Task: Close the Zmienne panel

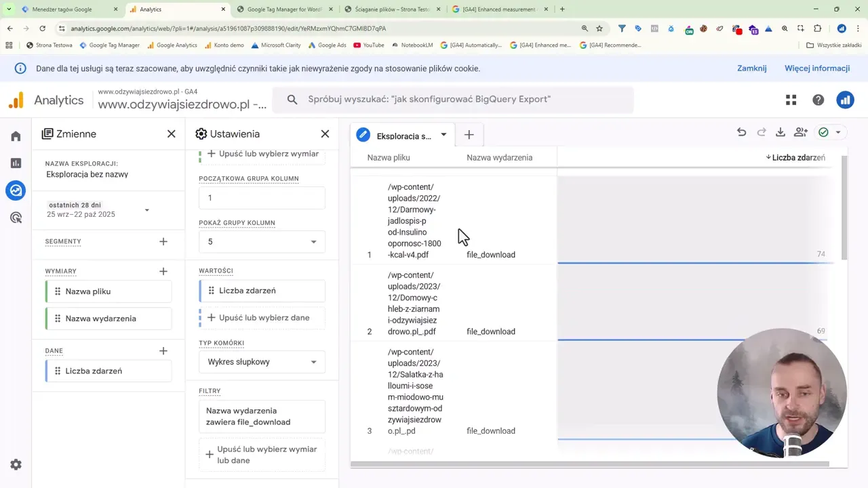Action: coord(171,134)
